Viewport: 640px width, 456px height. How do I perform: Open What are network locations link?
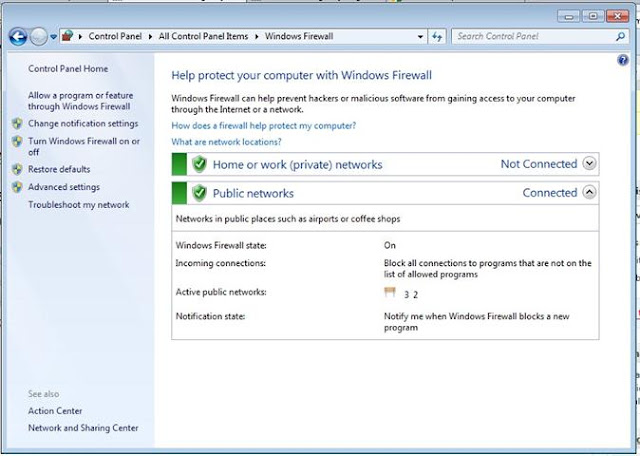[226, 142]
